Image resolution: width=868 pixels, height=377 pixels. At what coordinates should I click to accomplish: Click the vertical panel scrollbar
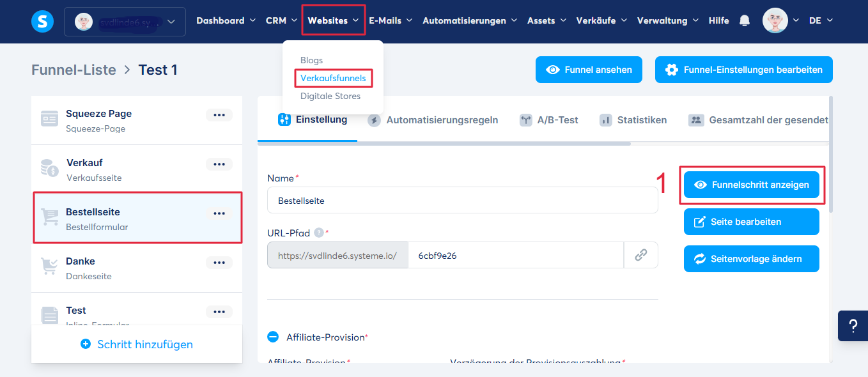point(831,153)
